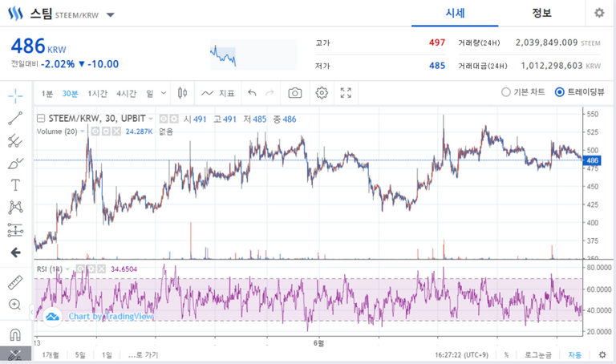Open bottom-right chart scale settings gear
The width and height of the screenshot is (616, 364).
[602, 355]
